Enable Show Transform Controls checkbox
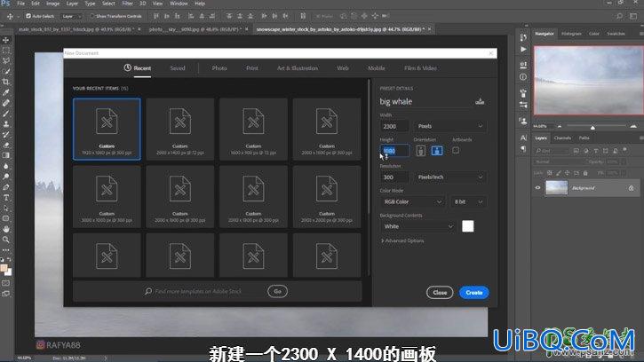This screenshot has height=362, width=644. [x=92, y=16]
